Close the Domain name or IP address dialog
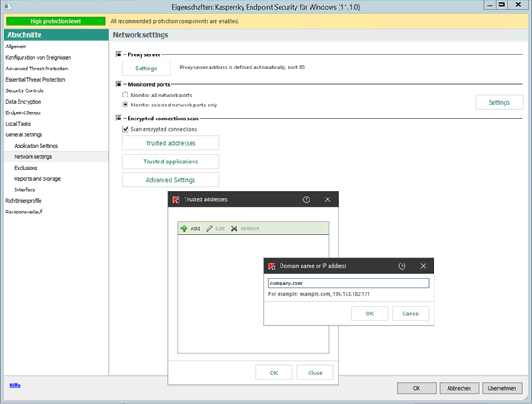 click(423, 266)
